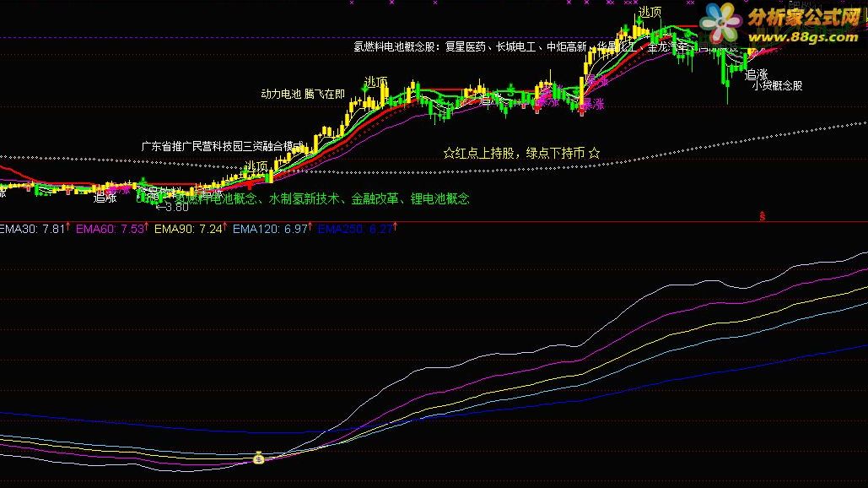The height and width of the screenshot is (488, 868).
Task: Click the 追涨 signal above 小贷概念股
Action: [x=756, y=75]
